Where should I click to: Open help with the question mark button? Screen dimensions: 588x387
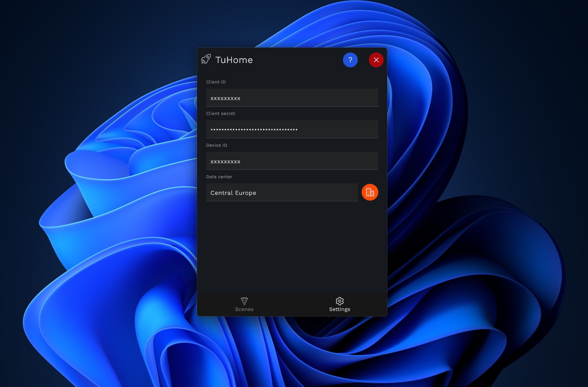tap(350, 60)
